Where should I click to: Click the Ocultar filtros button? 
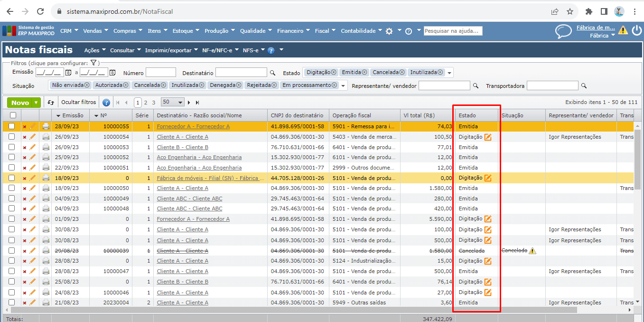78,102
